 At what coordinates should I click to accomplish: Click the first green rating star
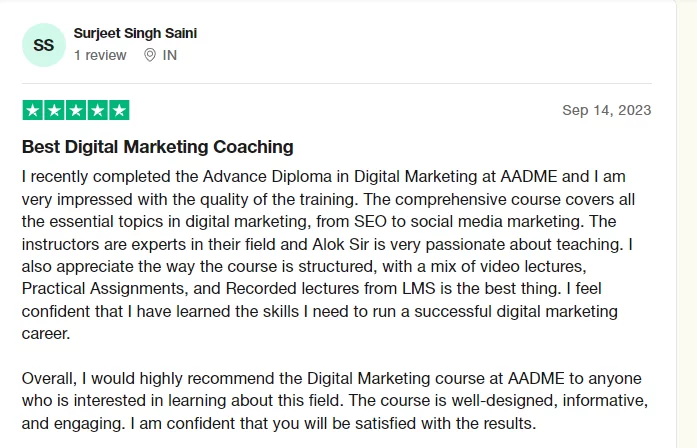tap(33, 110)
